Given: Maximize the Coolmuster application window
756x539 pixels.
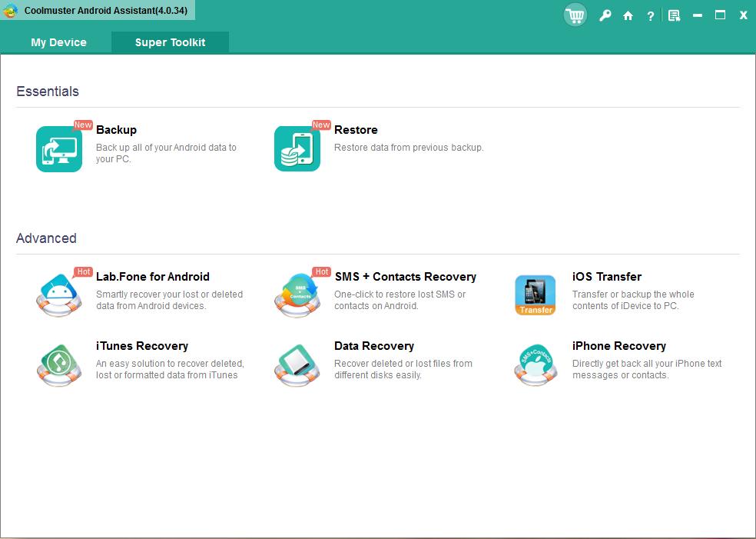Looking at the screenshot, I should (x=720, y=15).
